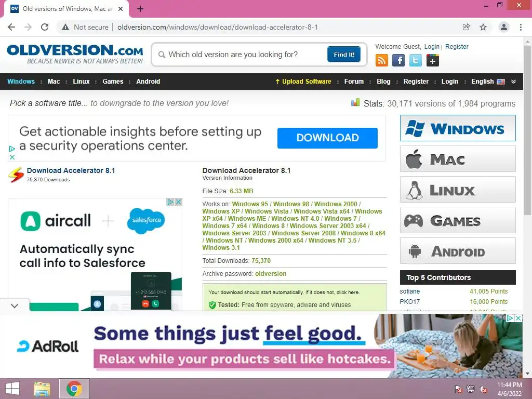Open Windows Start button

click(12, 389)
